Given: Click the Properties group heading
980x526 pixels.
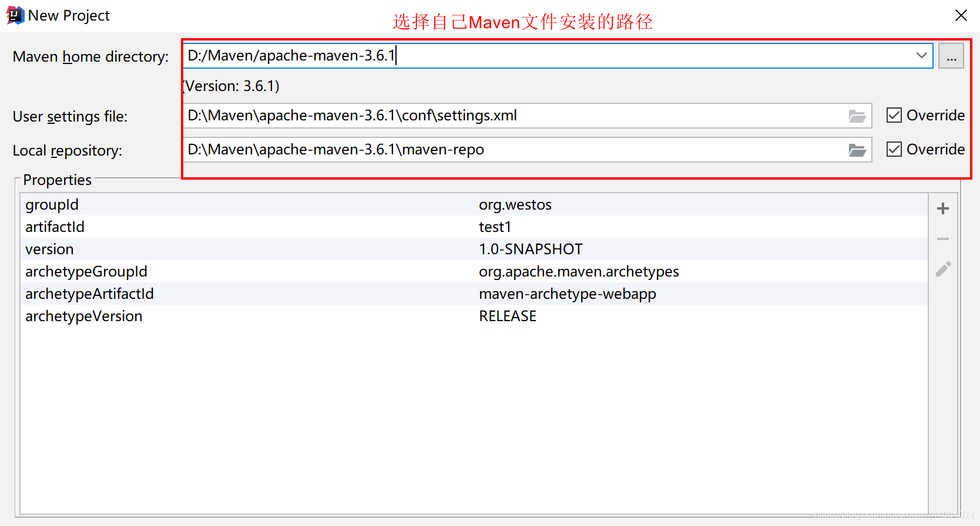Looking at the screenshot, I should tap(57, 180).
